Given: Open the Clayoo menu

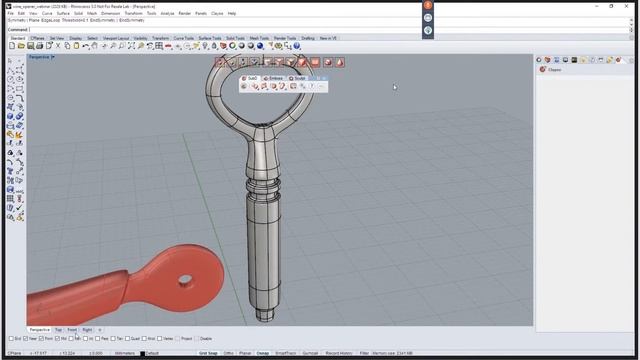Looking at the screenshot, I should coord(217,13).
